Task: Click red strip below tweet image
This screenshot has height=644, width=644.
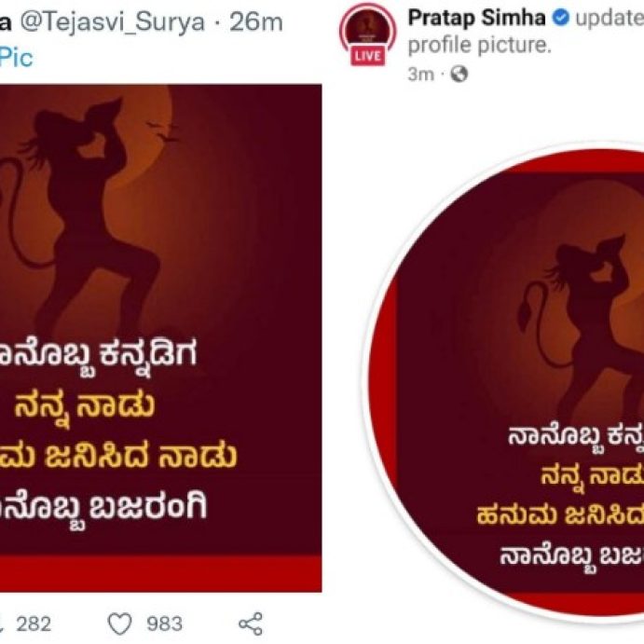Action: pos(160,574)
